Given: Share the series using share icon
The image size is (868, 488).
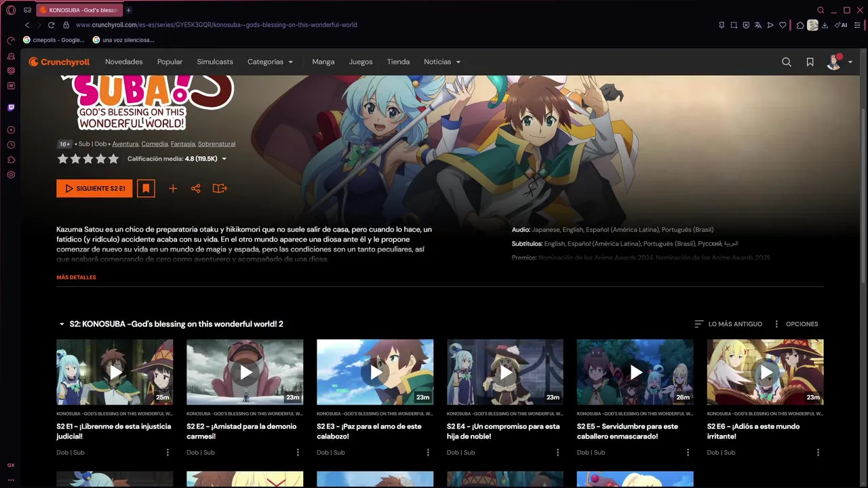Looking at the screenshot, I should pyautogui.click(x=196, y=188).
